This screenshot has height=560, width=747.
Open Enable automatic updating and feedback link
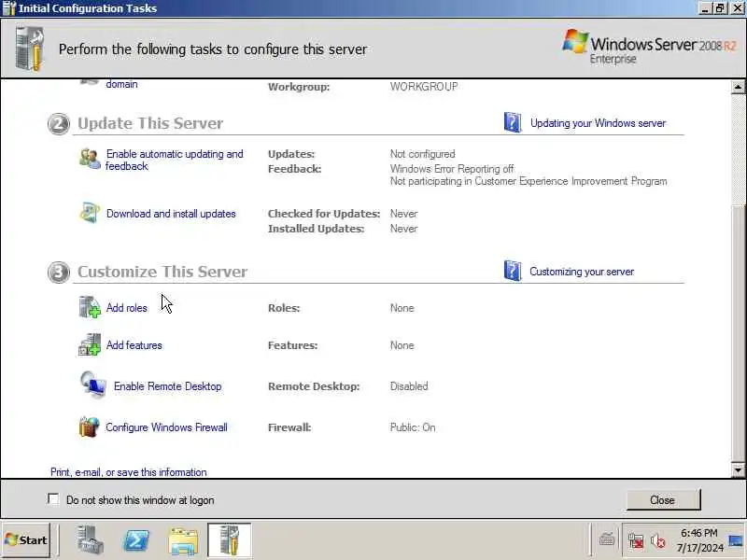[x=175, y=160]
